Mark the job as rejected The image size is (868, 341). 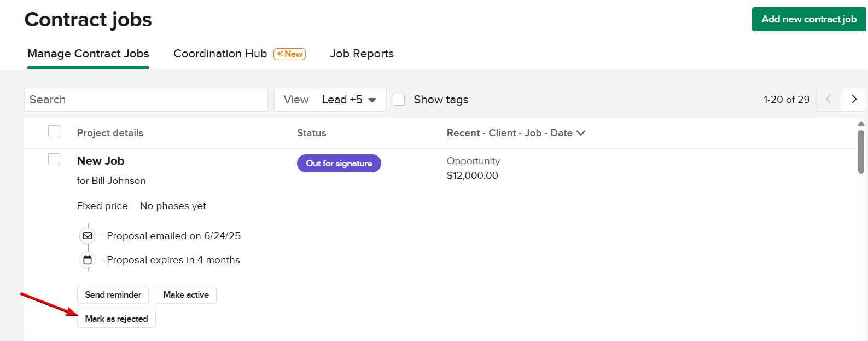[x=116, y=319]
